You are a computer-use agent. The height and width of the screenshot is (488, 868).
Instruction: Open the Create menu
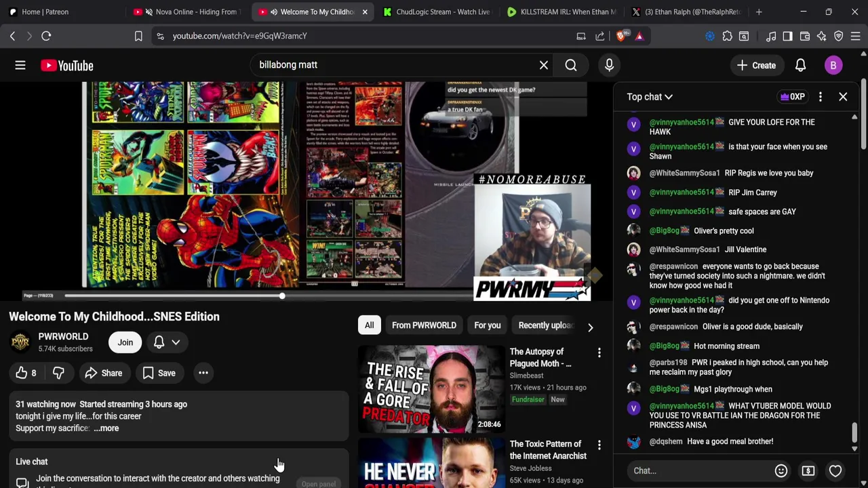(756, 65)
